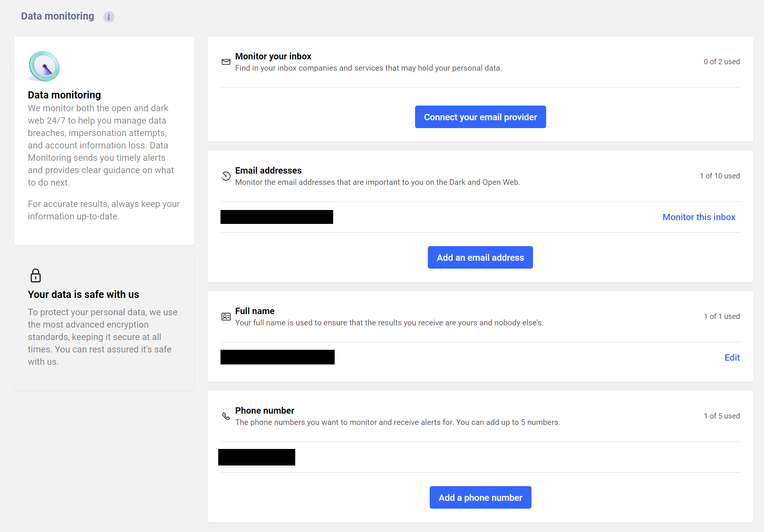764x532 pixels.
Task: Add an email address
Action: tap(480, 257)
